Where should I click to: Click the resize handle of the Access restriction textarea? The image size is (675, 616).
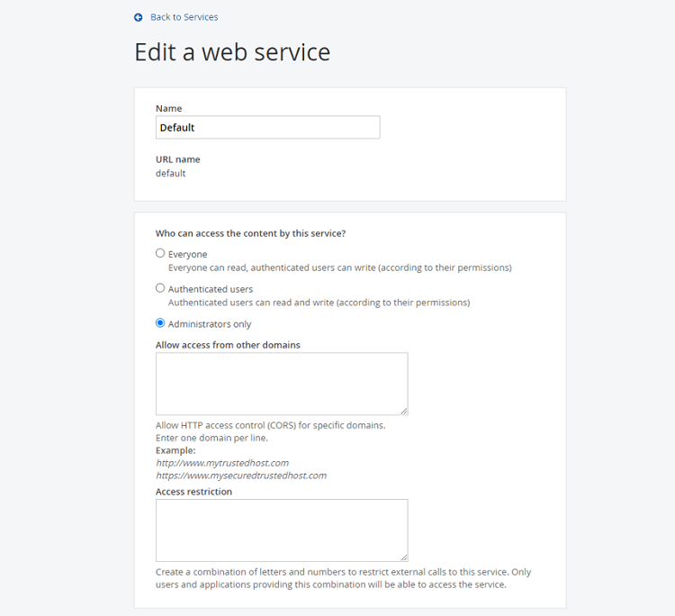[404, 557]
